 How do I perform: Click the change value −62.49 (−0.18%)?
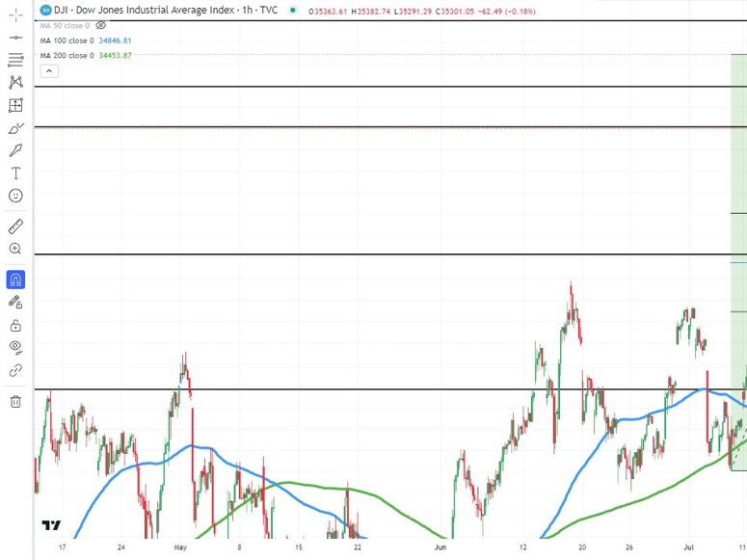(x=506, y=12)
